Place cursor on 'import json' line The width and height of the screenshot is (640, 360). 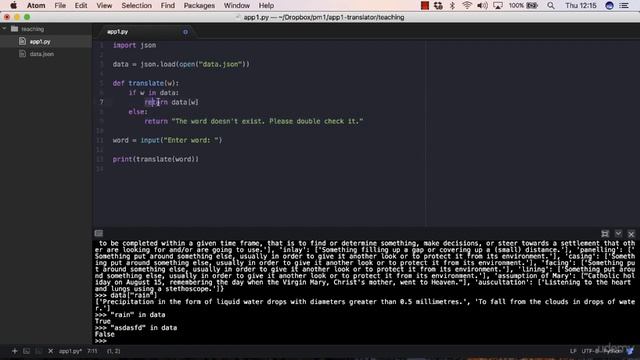[x=134, y=45]
